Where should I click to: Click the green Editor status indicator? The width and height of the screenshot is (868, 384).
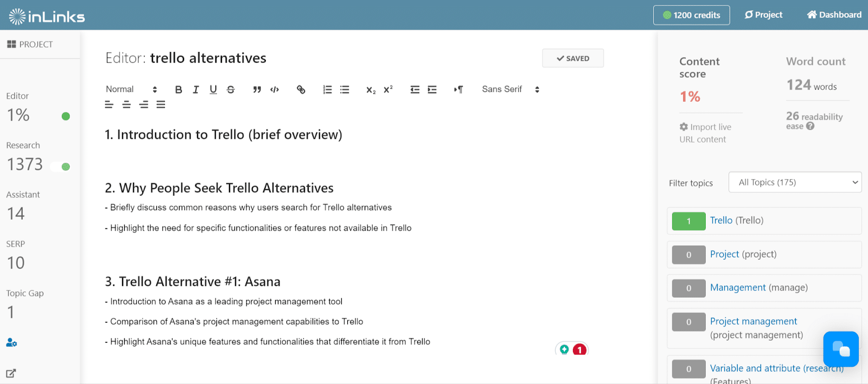coord(66,116)
